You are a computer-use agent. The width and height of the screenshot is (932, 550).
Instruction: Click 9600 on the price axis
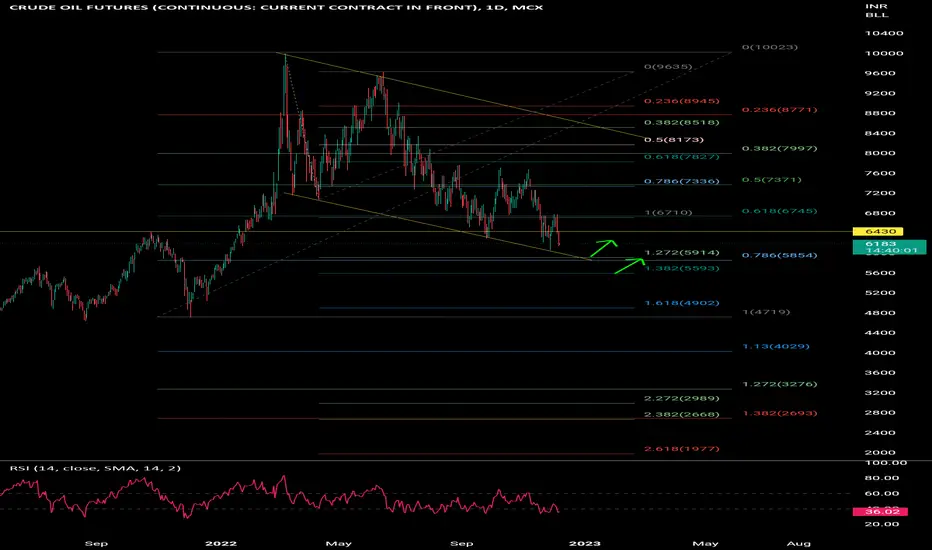point(880,73)
